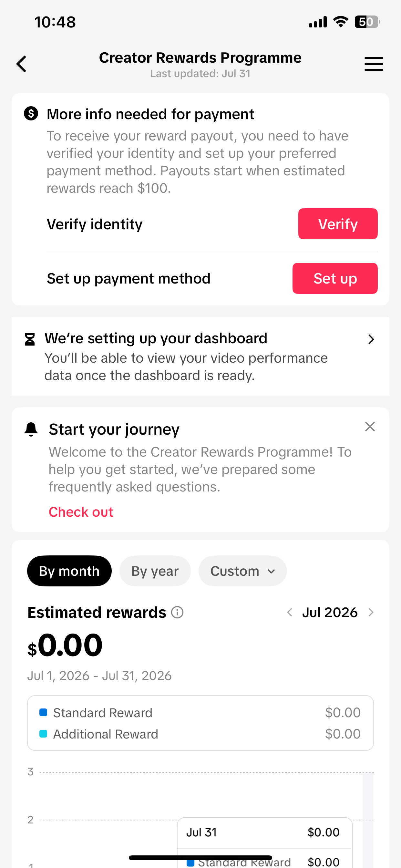
Task: Go to next month after Jul 2026
Action: pyautogui.click(x=371, y=612)
